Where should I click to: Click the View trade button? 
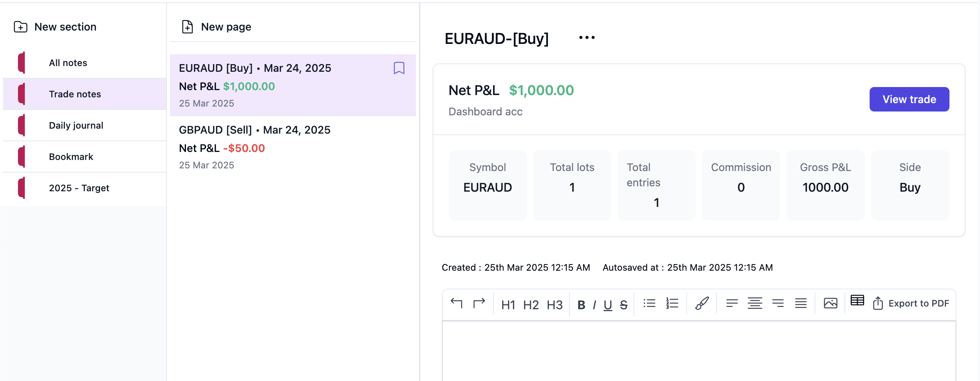click(909, 99)
